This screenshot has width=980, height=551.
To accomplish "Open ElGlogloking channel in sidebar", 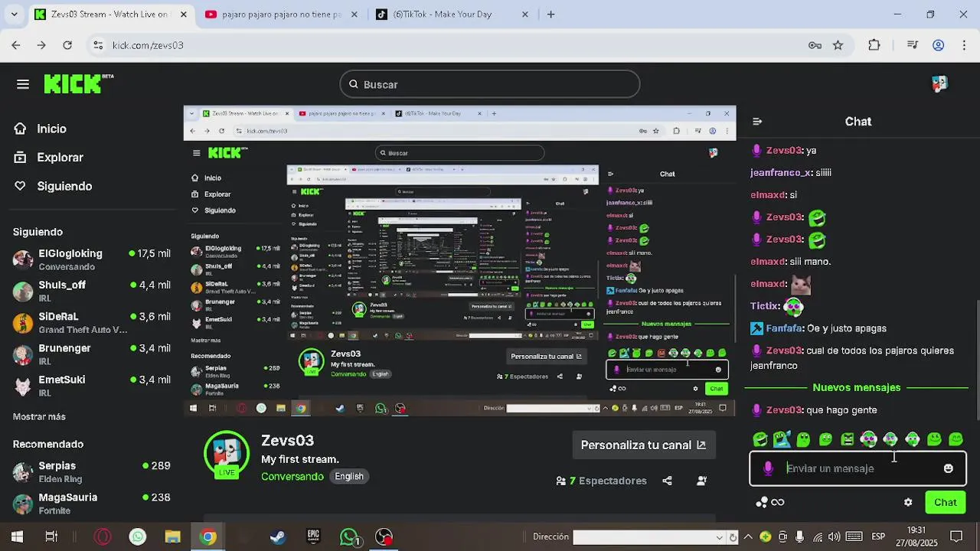I will pyautogui.click(x=92, y=259).
